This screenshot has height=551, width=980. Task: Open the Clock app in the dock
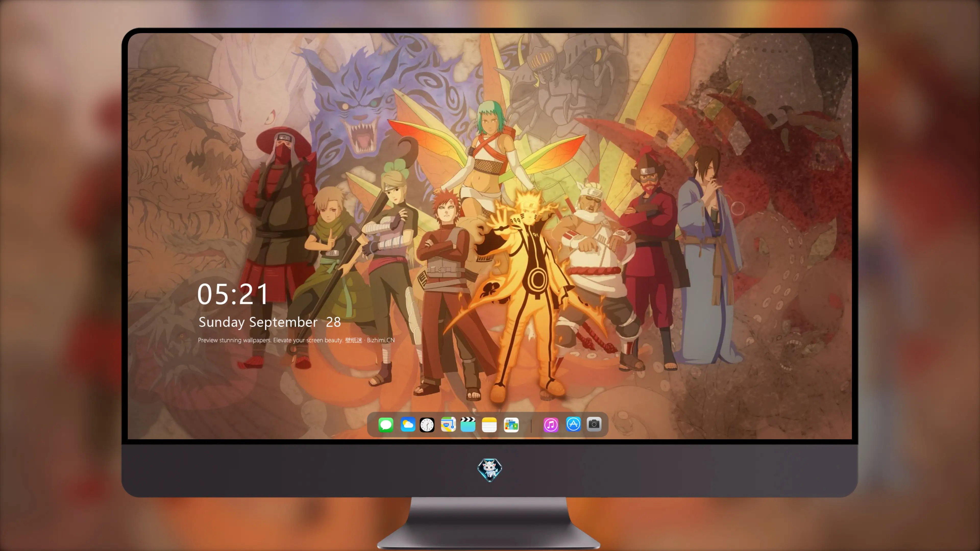point(427,424)
